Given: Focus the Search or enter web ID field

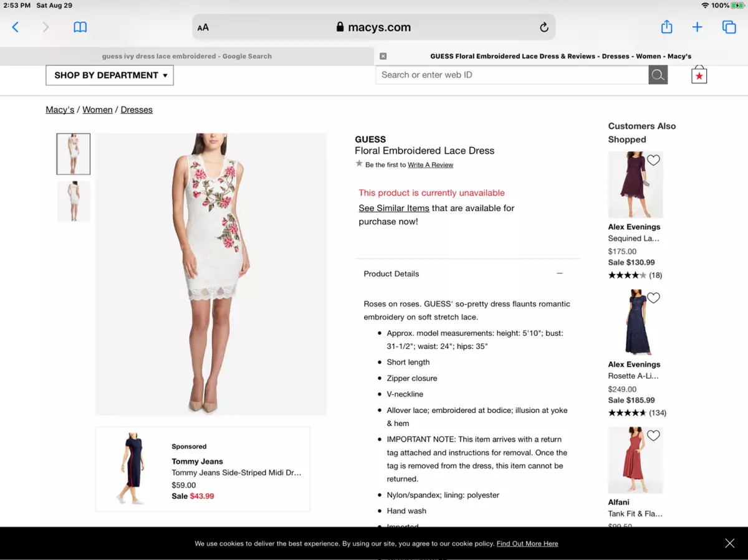Looking at the screenshot, I should point(512,75).
